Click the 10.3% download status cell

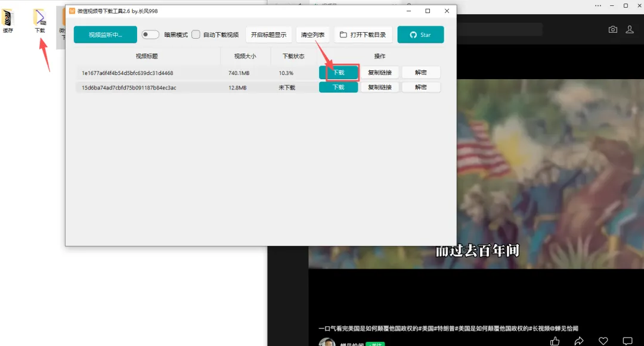click(286, 73)
